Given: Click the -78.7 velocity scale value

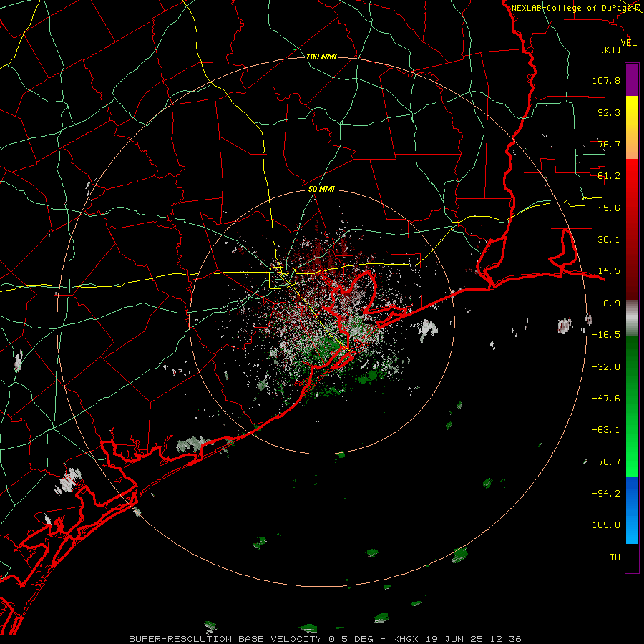Looking at the screenshot, I should [x=606, y=462].
